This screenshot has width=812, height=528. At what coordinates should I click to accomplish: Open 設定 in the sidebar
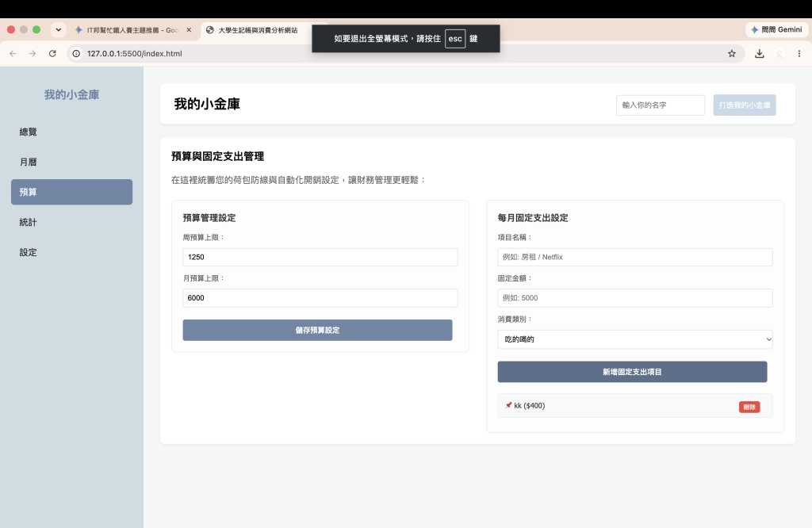coord(71,252)
